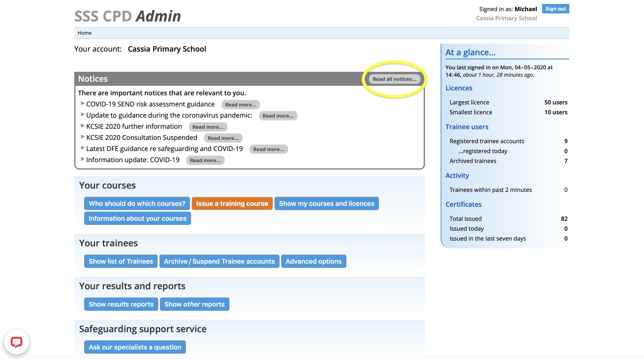Viewport: 644px width, 359px height.
Task: Show results reports
Action: pyautogui.click(x=121, y=304)
